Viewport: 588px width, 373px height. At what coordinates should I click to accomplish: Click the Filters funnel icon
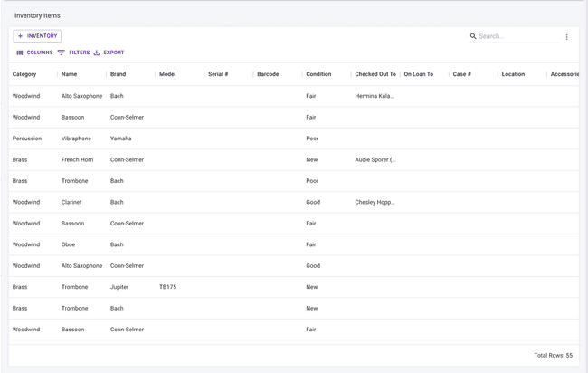[62, 53]
